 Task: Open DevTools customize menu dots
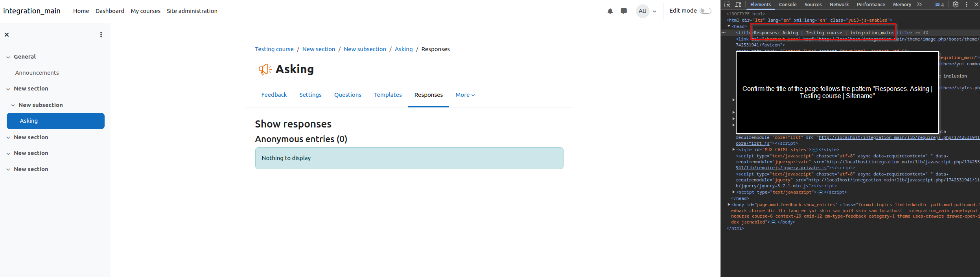click(966, 5)
